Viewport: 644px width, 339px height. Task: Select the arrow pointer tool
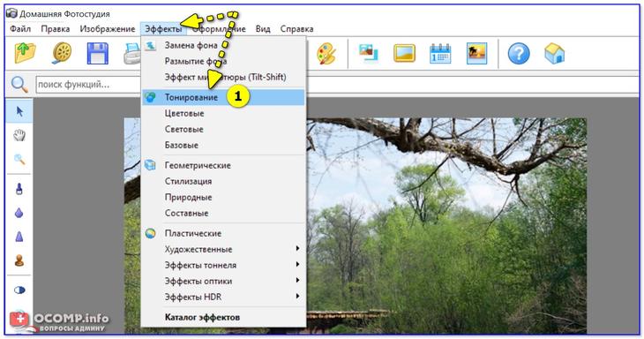(19, 111)
